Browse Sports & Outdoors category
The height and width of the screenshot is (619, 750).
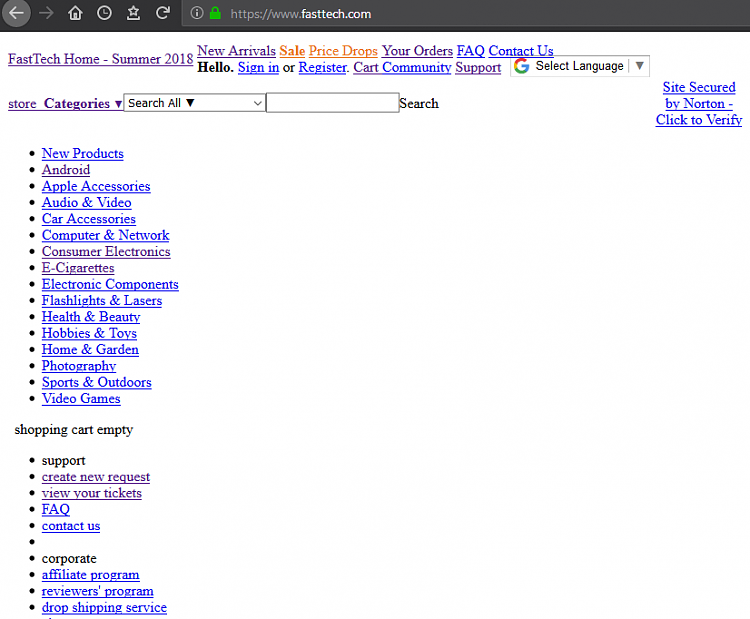97,382
